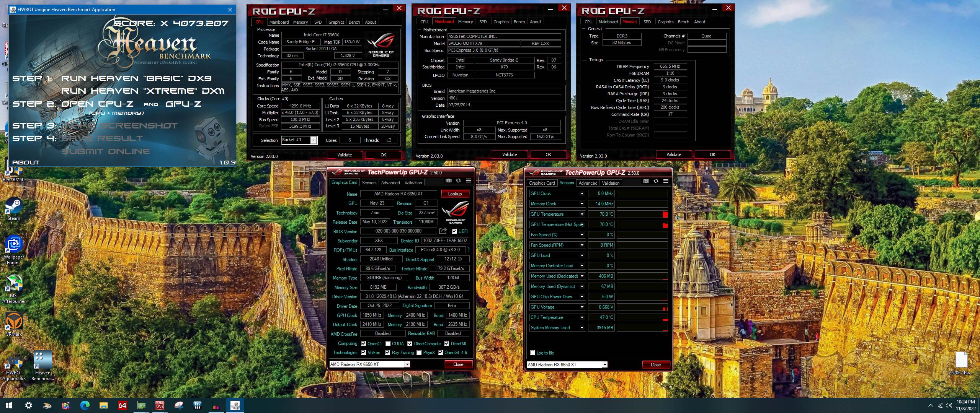Select the 262067.hw file on desktop

(961, 363)
